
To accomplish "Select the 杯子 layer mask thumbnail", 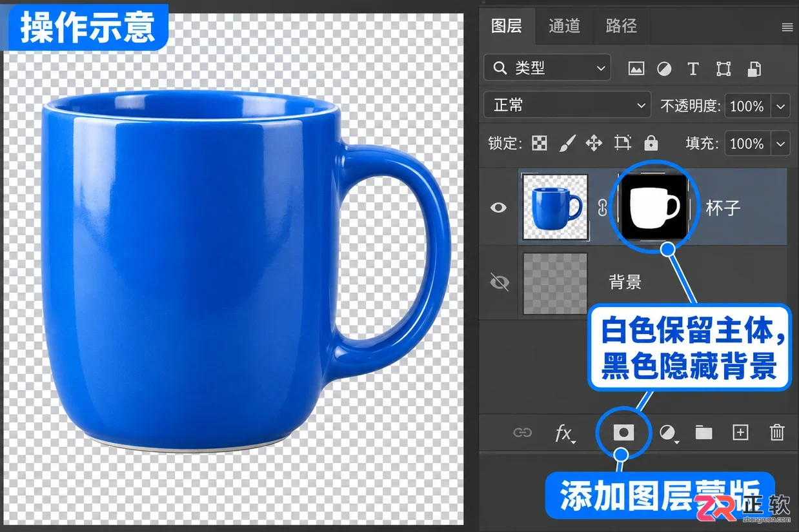I will click(654, 208).
